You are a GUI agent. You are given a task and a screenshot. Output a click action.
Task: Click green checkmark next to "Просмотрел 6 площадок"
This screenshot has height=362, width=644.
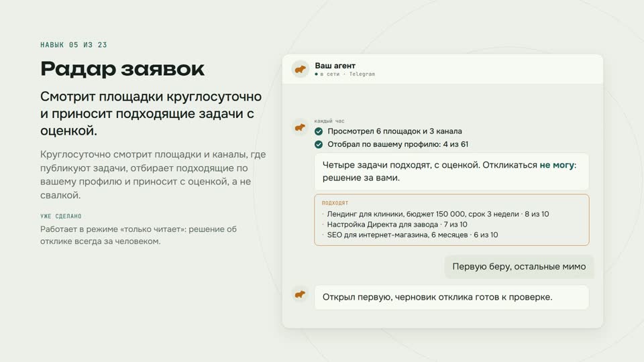[x=319, y=131]
